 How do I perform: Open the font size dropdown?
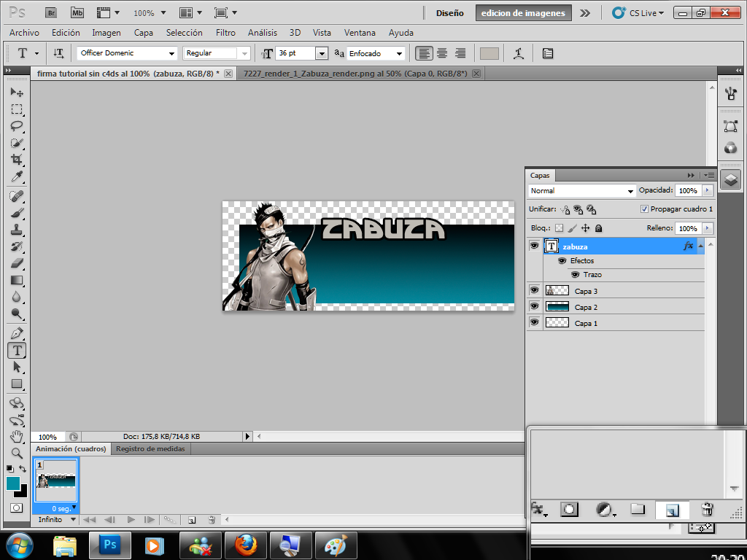click(x=322, y=53)
